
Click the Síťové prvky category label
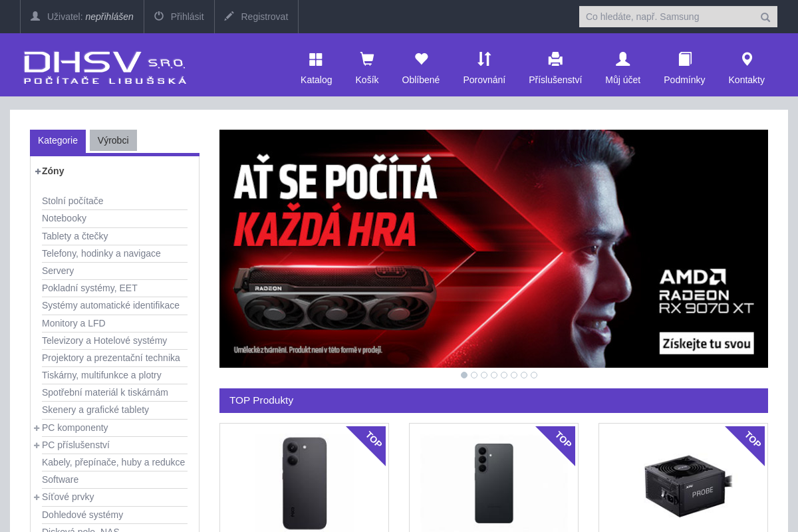[x=68, y=497]
